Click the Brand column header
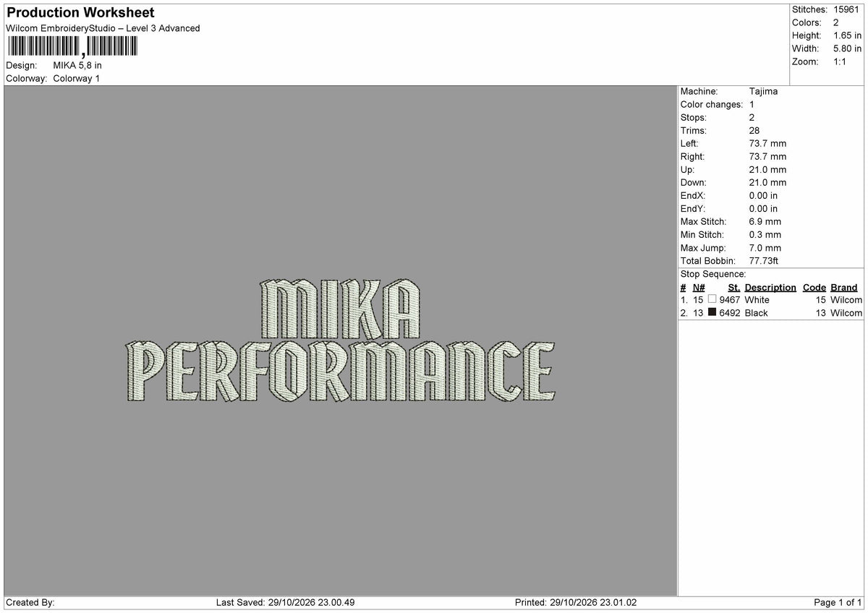Screen dimensions: 868x613 [844, 288]
